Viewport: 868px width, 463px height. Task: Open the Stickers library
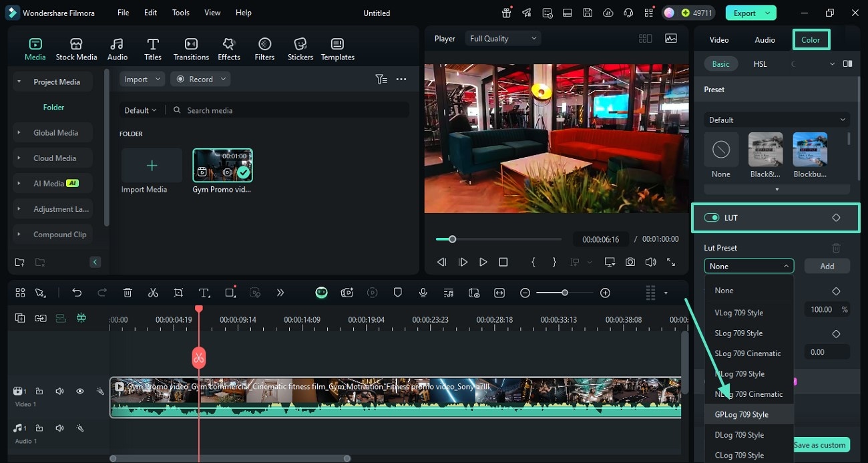300,49
